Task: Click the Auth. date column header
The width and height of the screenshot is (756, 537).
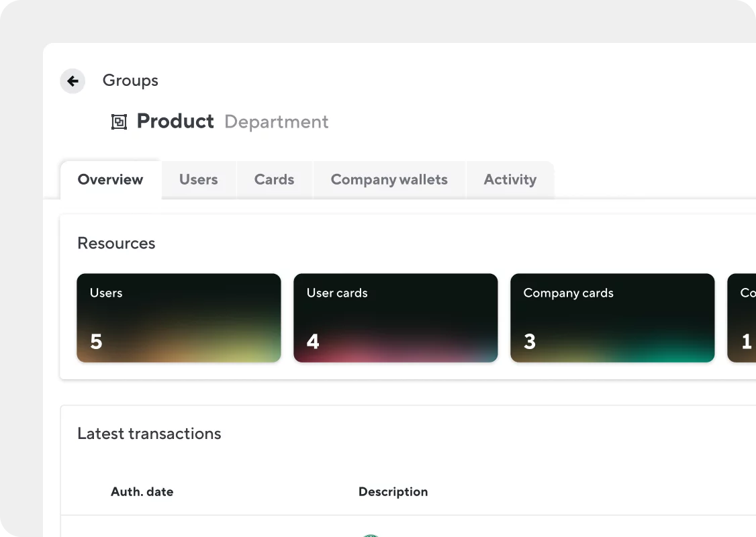Action: [142, 491]
